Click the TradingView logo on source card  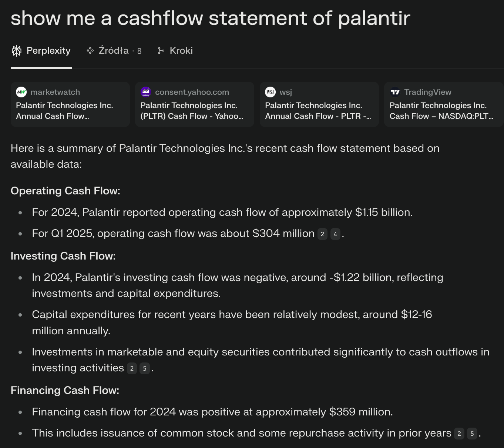[x=395, y=92]
